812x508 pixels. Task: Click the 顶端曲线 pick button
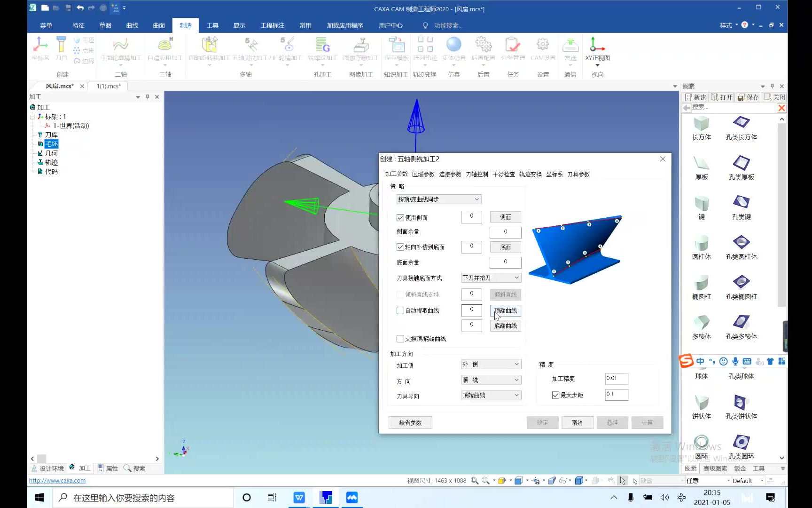pyautogui.click(x=506, y=310)
